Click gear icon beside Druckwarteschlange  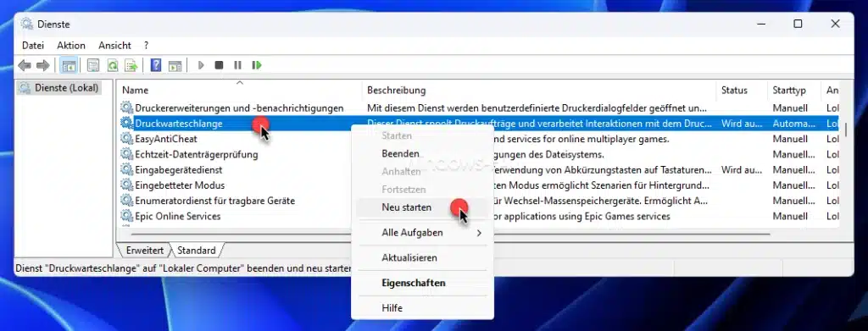point(127,124)
